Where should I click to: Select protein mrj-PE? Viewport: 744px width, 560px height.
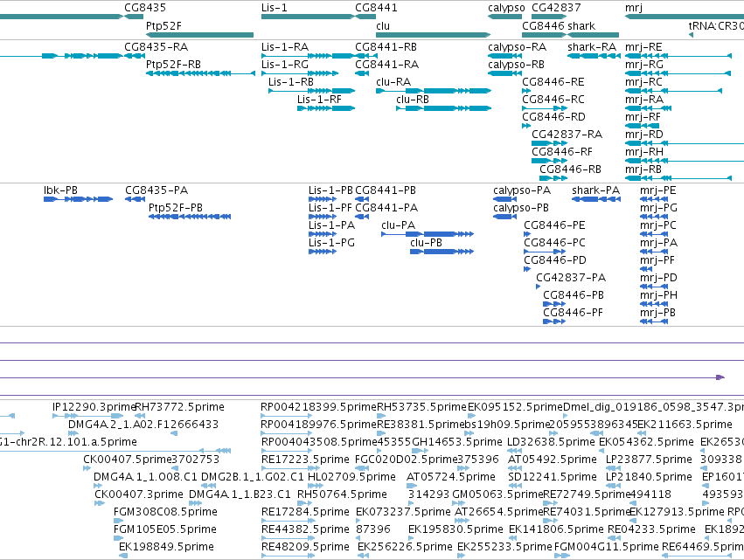pyautogui.click(x=654, y=199)
